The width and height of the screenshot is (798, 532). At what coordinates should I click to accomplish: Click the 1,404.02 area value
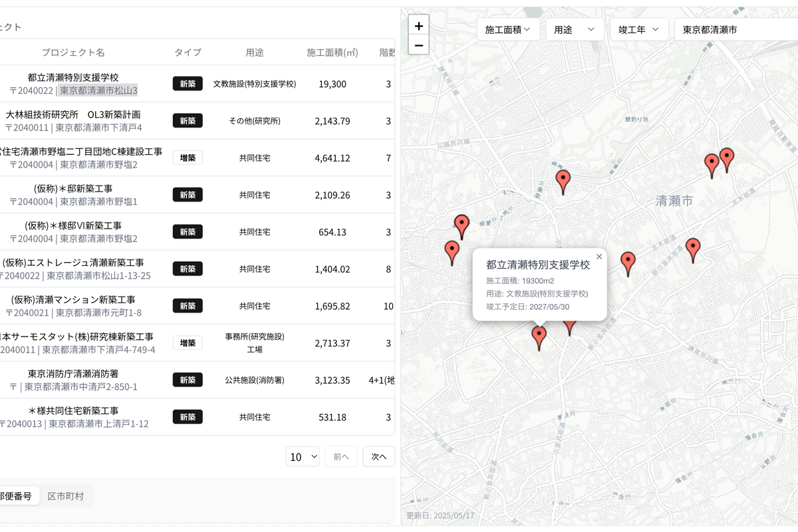pos(332,269)
